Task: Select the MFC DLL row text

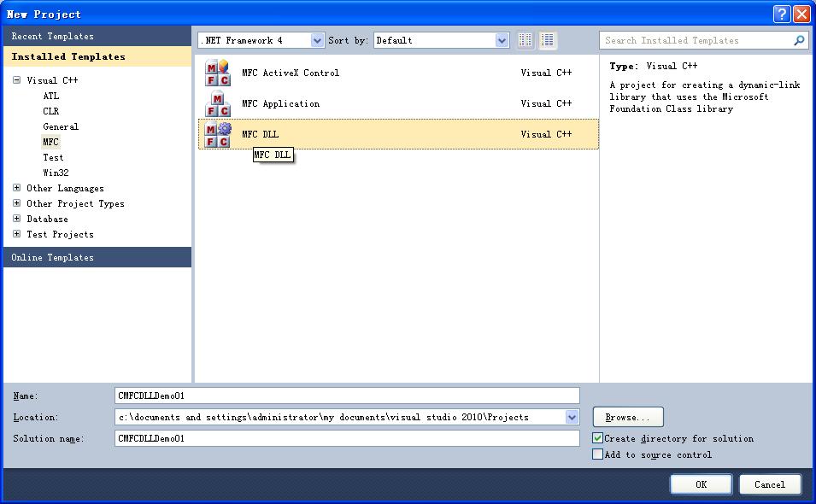Action: pos(261,134)
